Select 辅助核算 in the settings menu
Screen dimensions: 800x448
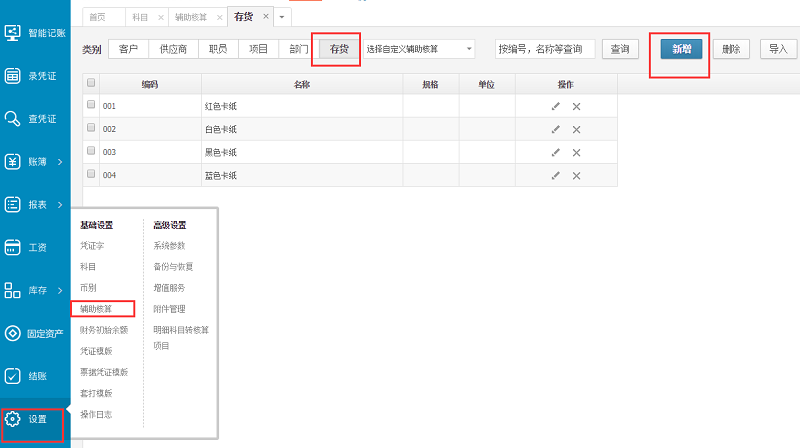click(x=96, y=309)
